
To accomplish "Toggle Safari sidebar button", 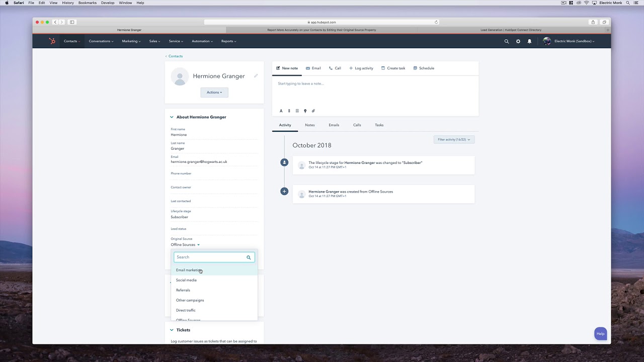I will point(72,22).
